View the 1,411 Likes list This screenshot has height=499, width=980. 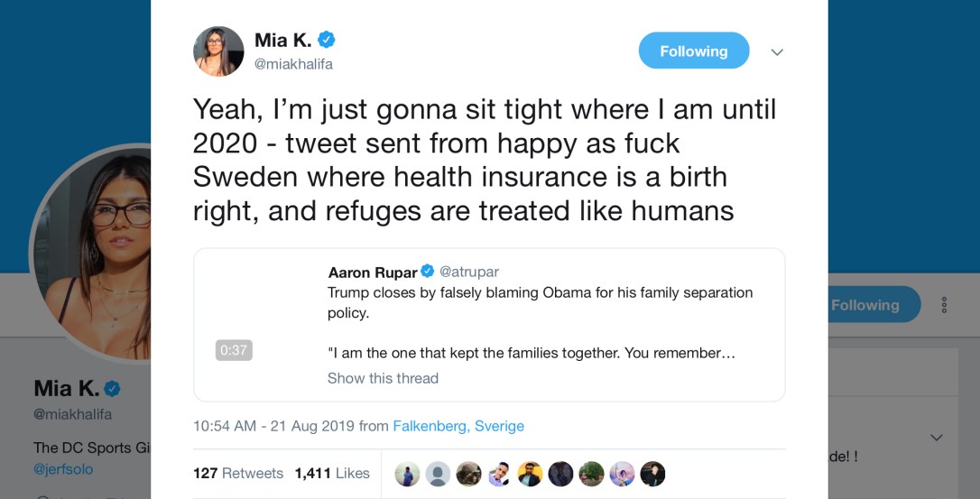click(x=332, y=474)
